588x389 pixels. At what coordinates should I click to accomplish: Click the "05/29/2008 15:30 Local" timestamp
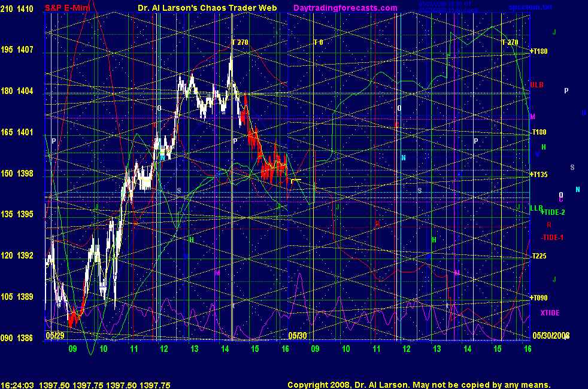(x=448, y=10)
